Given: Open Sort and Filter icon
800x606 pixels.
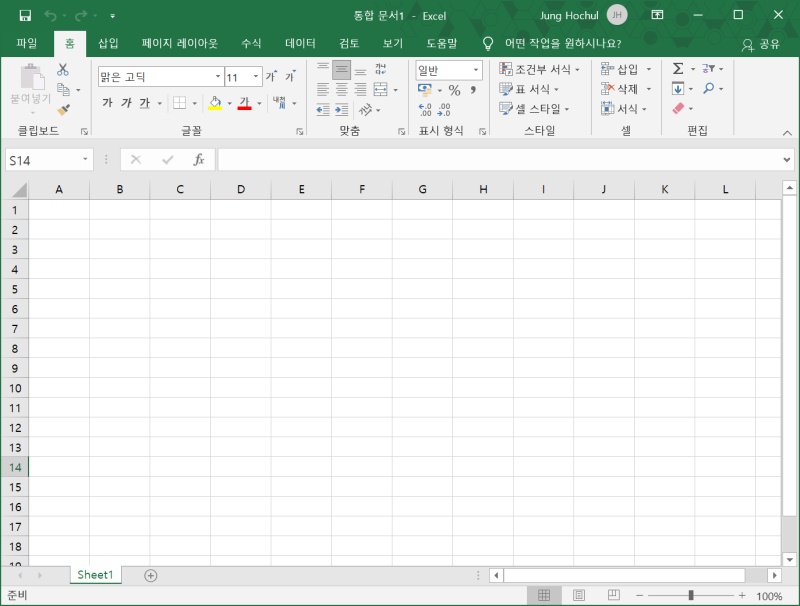Looking at the screenshot, I should (708, 68).
